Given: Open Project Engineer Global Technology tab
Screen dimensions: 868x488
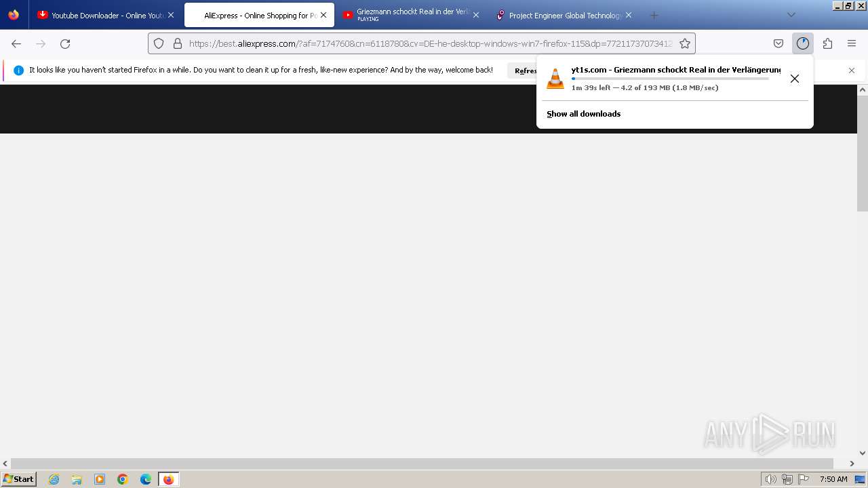Looking at the screenshot, I should coord(564,15).
